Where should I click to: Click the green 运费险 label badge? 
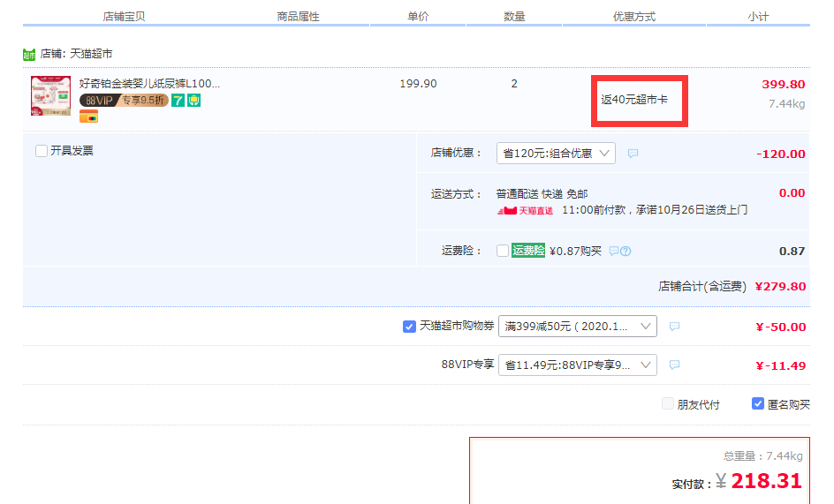coord(528,251)
